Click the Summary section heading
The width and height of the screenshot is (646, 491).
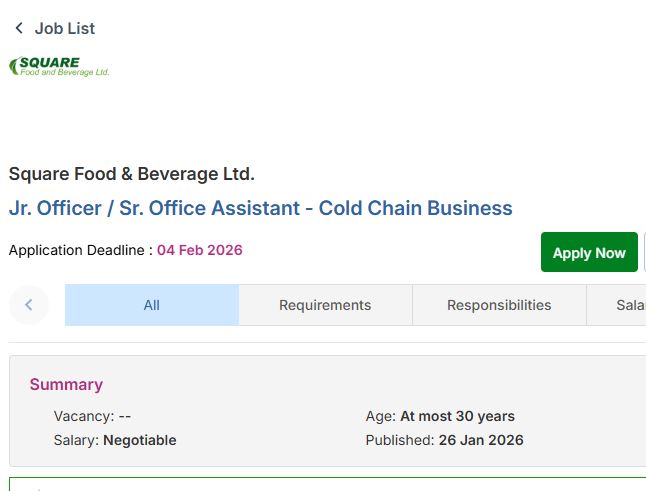[x=66, y=385]
